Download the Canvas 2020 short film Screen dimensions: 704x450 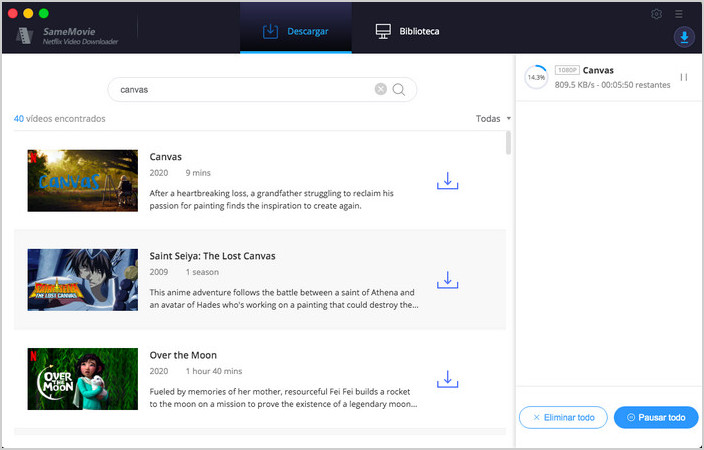448,181
